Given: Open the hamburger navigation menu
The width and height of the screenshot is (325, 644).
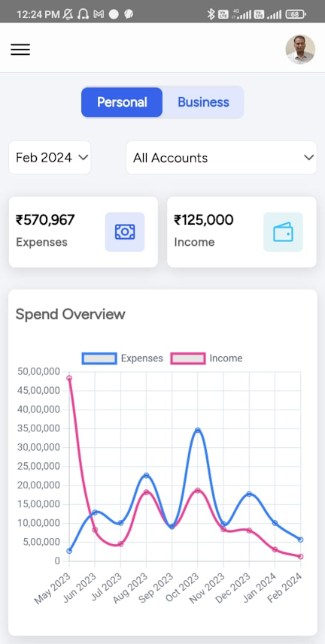Looking at the screenshot, I should [x=20, y=50].
